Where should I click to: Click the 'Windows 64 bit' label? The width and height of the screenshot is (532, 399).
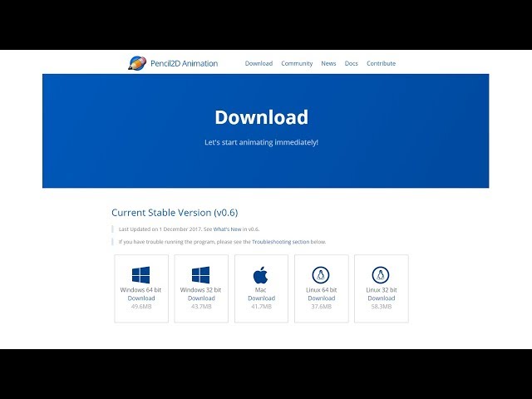[x=140, y=290]
